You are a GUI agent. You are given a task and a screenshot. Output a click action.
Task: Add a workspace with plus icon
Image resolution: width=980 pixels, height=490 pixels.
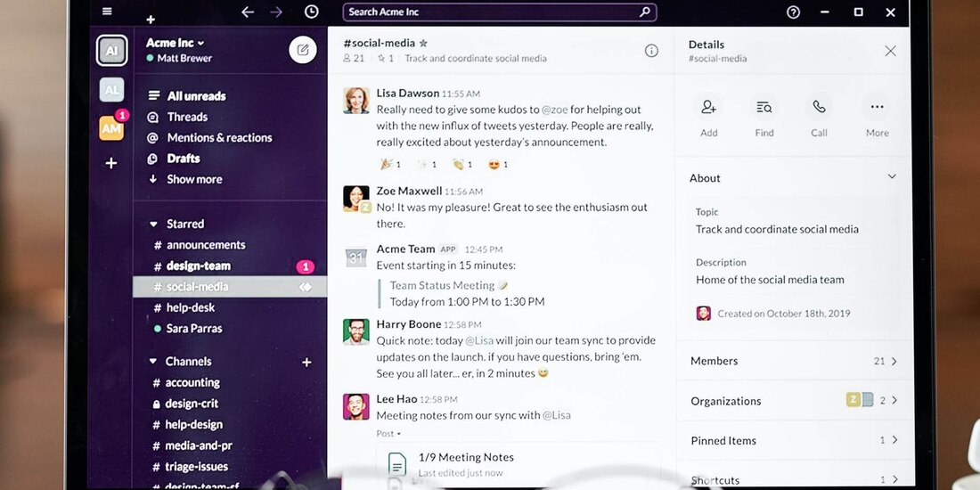(x=111, y=163)
